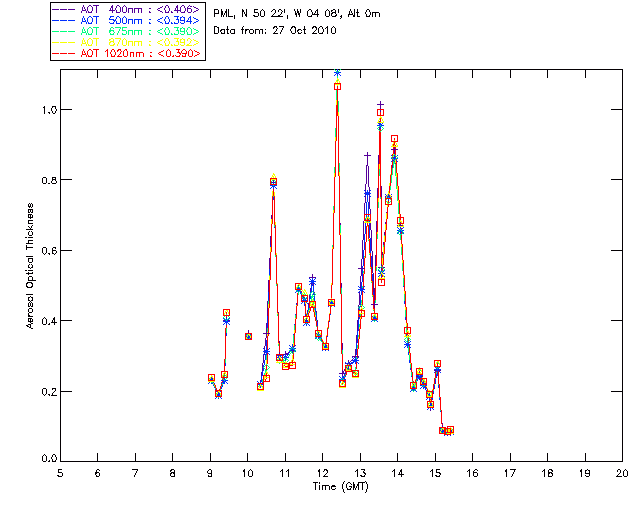This screenshot has width=640, height=512.
Task: Click the x-axis label 16
Action: [x=472, y=473]
